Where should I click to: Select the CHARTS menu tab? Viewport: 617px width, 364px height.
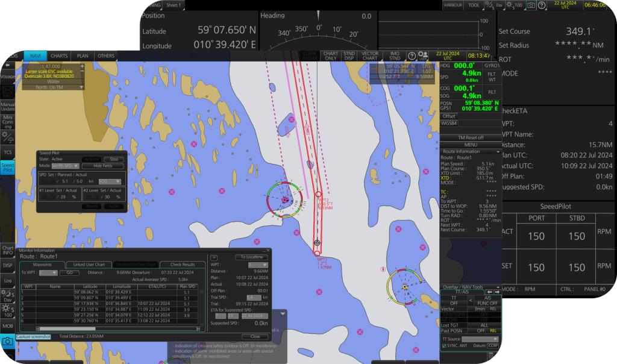(x=59, y=56)
